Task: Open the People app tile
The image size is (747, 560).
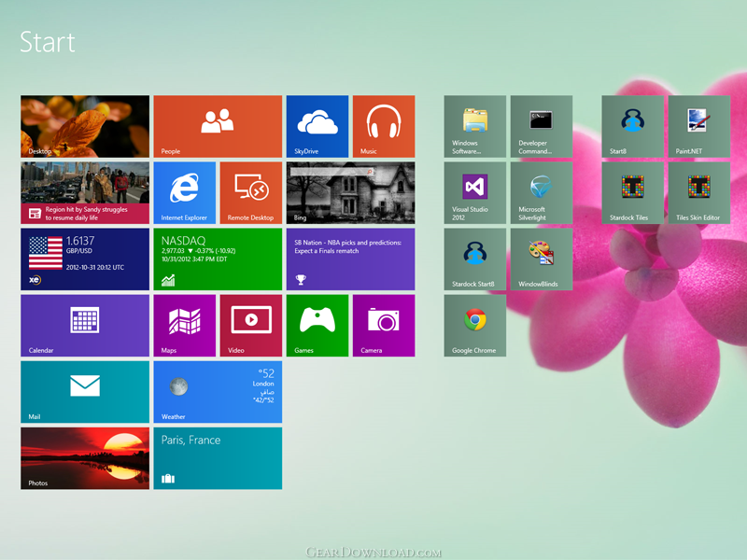Action: click(218, 126)
